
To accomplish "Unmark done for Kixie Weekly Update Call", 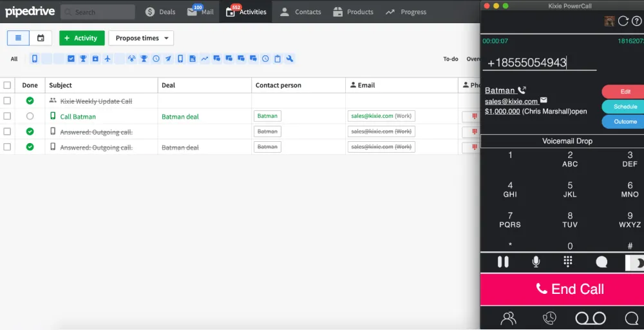I will click(30, 101).
